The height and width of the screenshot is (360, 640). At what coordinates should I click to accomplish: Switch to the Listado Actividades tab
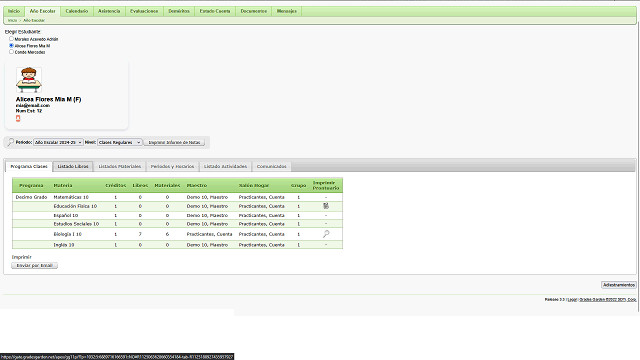click(225, 167)
